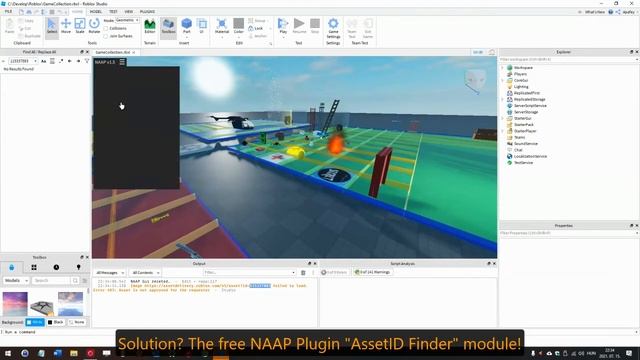This screenshot has width=640, height=360.
Task: Expand the StarterGui node in Explorer
Action: pos(503,118)
